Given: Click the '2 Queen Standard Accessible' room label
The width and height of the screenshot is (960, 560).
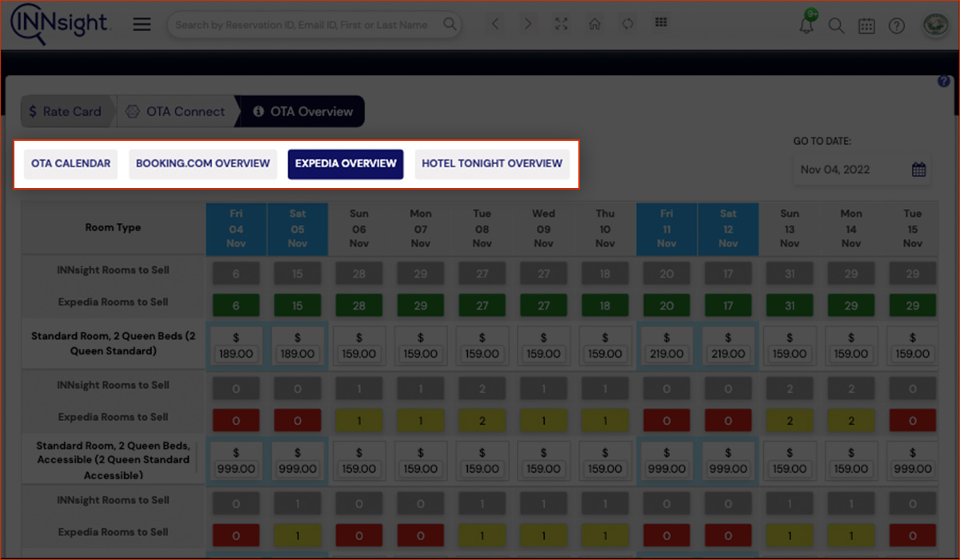Looking at the screenshot, I should point(113,460).
